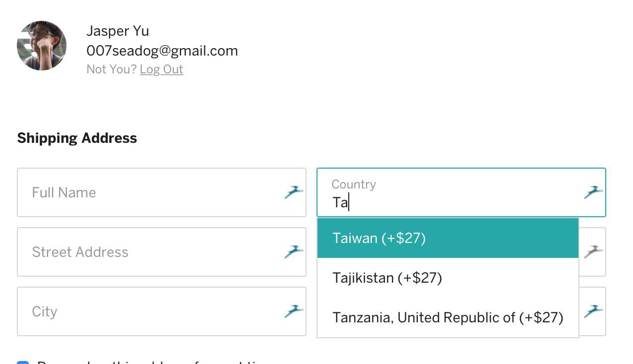Click gray autofill icon right of Taiwan option
This screenshot has width=633, height=364.
tap(593, 251)
